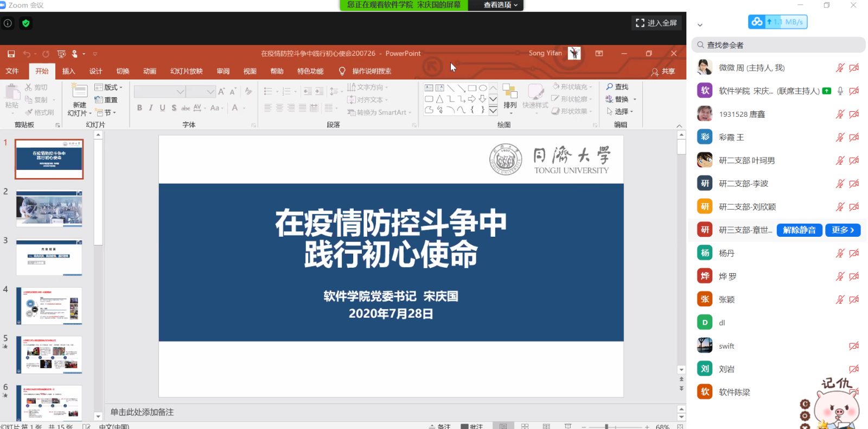Screen dimensions: 868x429
Task: Open the 版式 layout dropdown
Action: [x=109, y=87]
